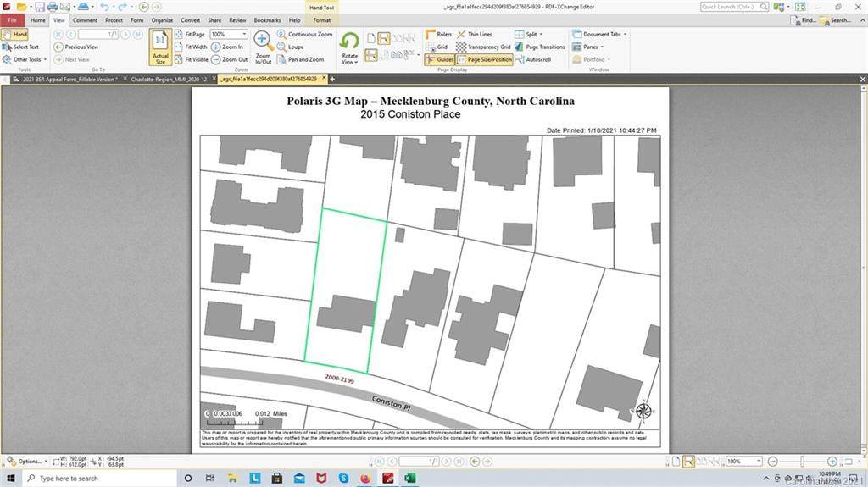Click the Scan icon in quick access toolbar

(x=82, y=7)
